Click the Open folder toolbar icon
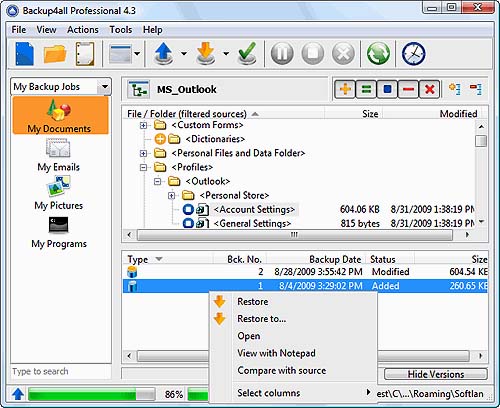This screenshot has height=408, width=500. [55, 54]
